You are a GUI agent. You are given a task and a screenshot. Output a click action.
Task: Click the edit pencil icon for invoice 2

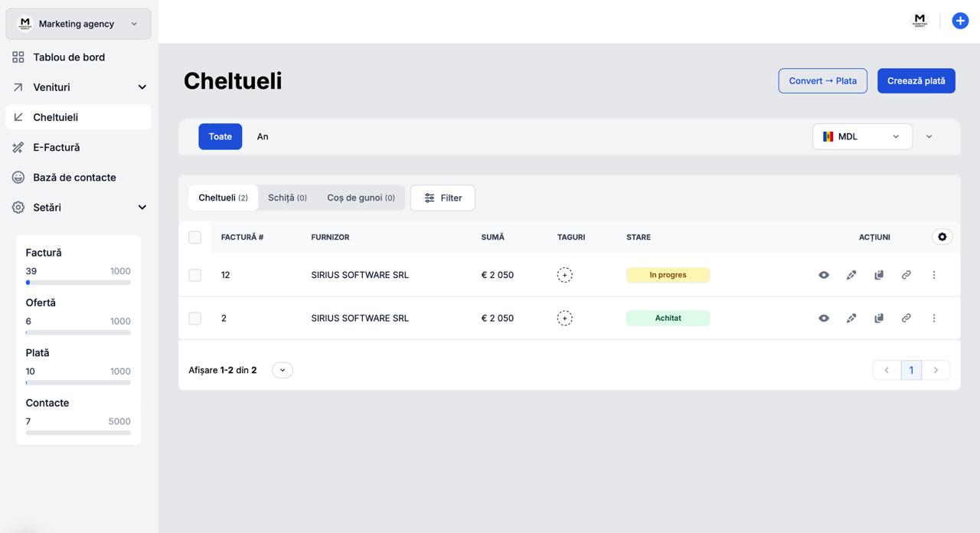point(851,318)
